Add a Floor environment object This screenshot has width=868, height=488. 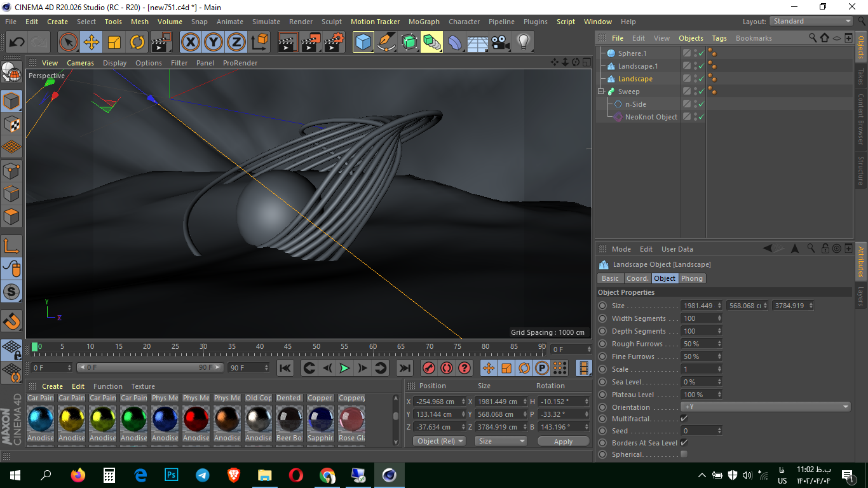pyautogui.click(x=478, y=43)
